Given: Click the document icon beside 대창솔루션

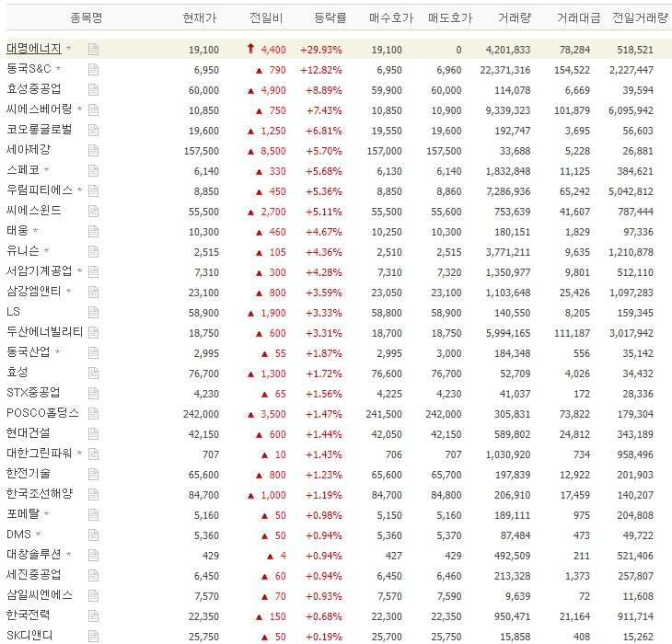Looking at the screenshot, I should tap(93, 556).
